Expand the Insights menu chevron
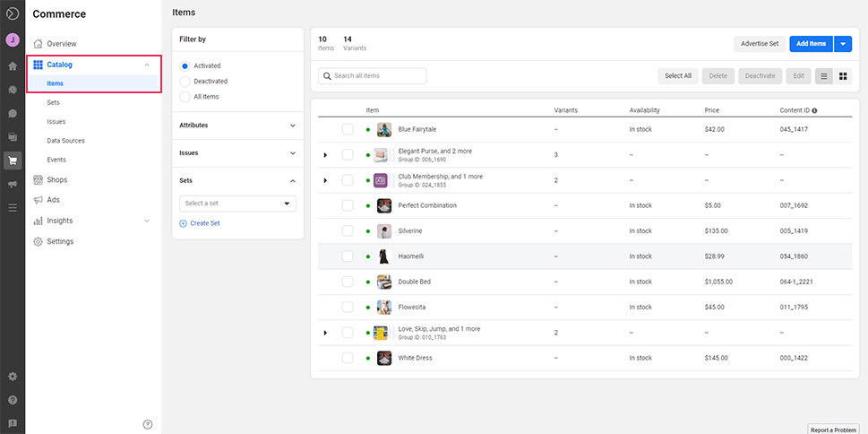The height and width of the screenshot is (434, 868). point(147,221)
